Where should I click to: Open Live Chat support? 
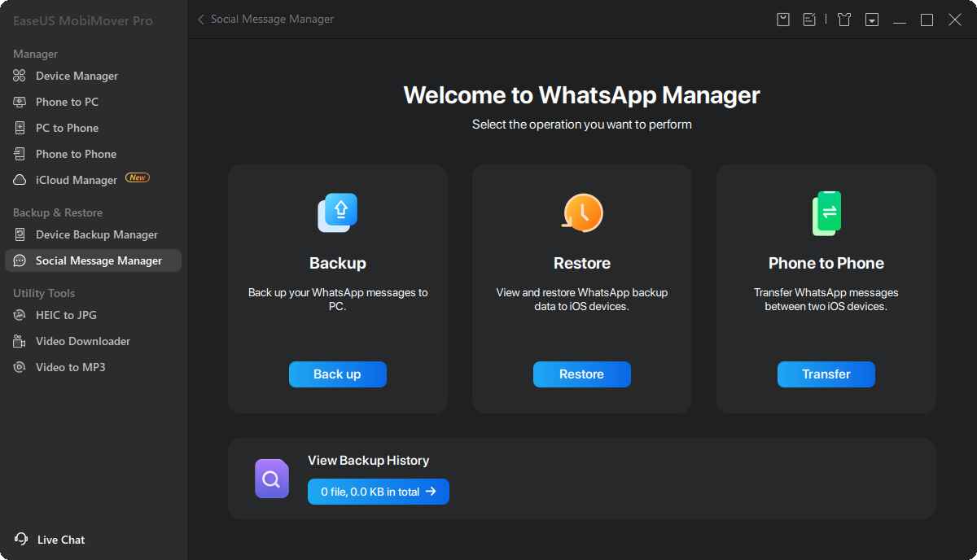click(x=50, y=540)
